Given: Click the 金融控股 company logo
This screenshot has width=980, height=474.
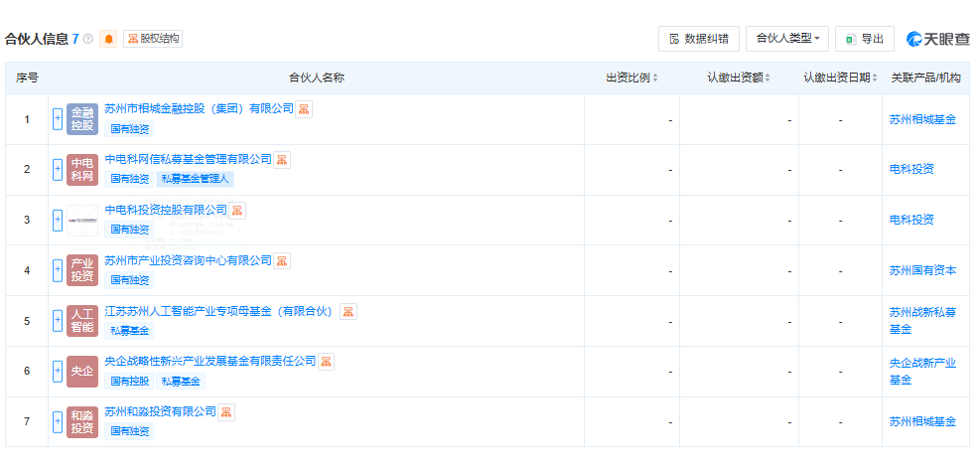Looking at the screenshot, I should click(x=82, y=119).
